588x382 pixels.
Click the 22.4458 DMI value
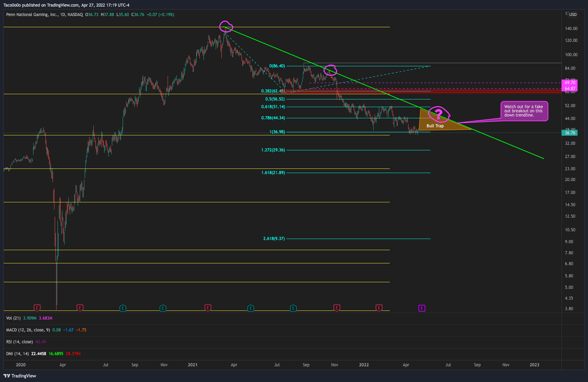point(39,354)
